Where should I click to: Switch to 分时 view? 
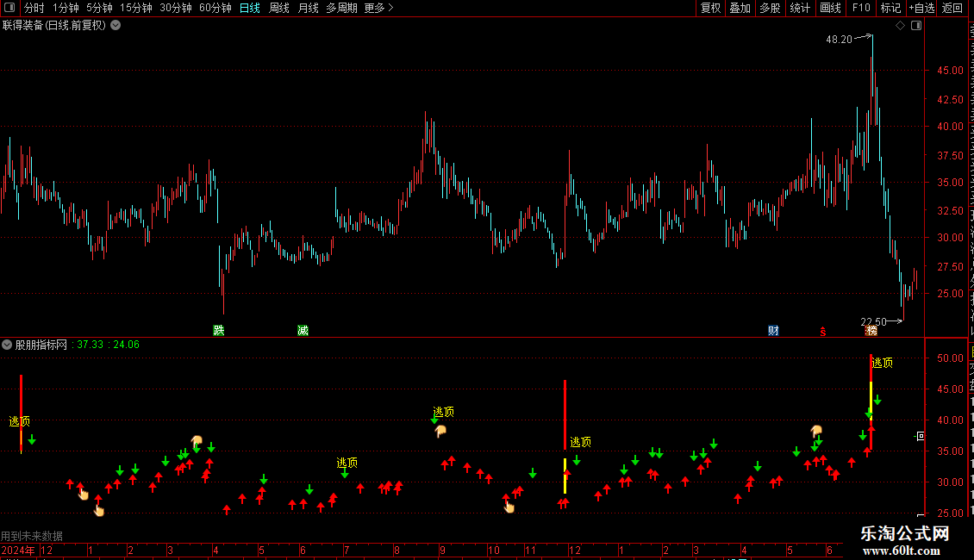coord(34,8)
